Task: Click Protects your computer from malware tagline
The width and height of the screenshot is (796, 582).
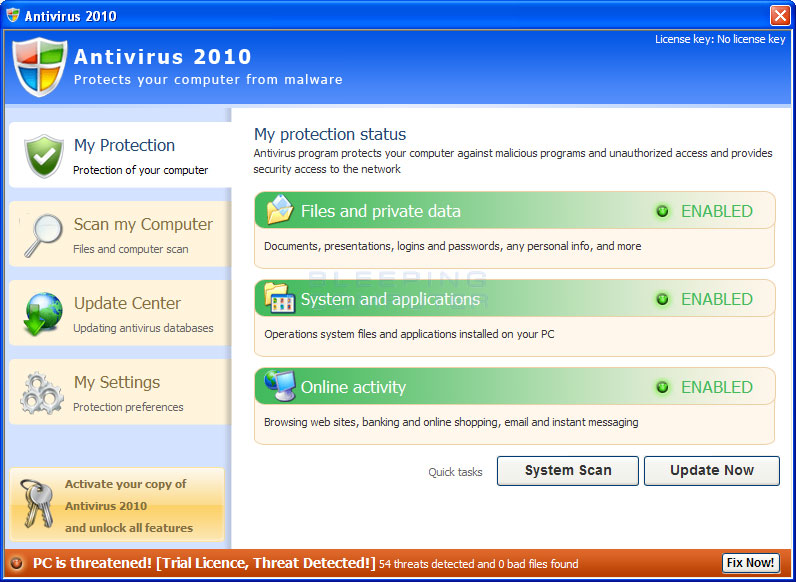Action: 208,80
